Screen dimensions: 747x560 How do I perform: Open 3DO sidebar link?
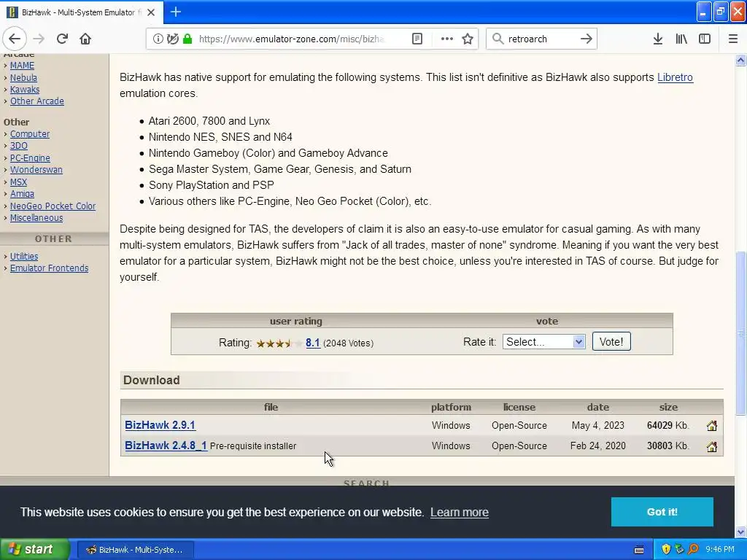18,146
